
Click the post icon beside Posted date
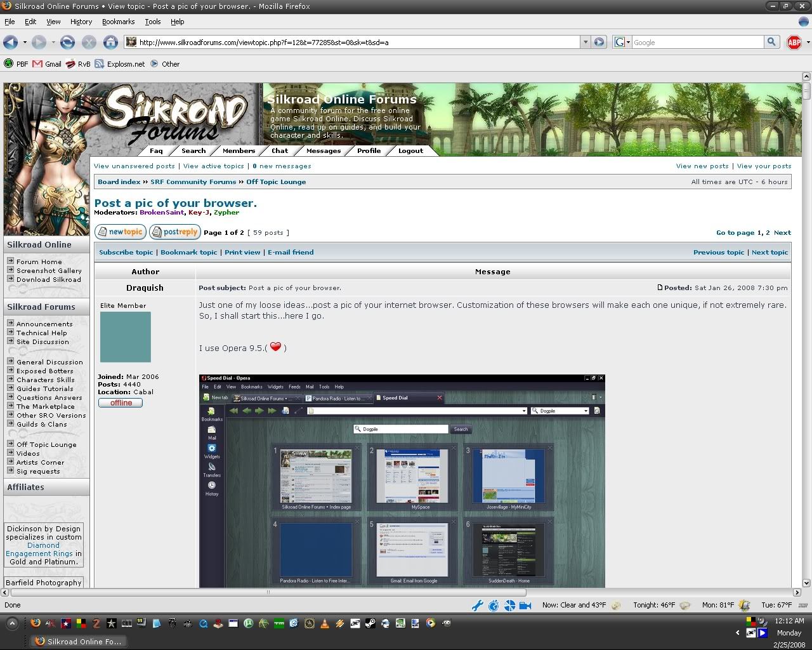coord(660,288)
